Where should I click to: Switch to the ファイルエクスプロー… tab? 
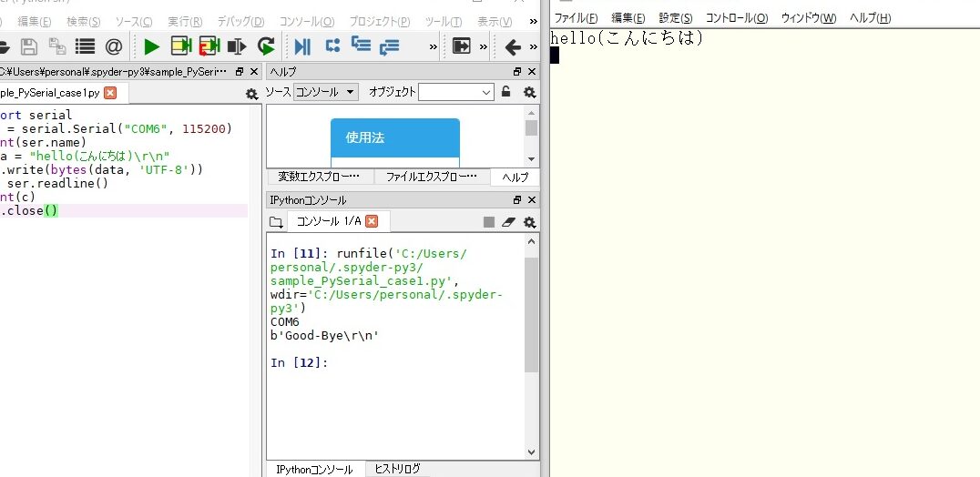pyautogui.click(x=431, y=177)
